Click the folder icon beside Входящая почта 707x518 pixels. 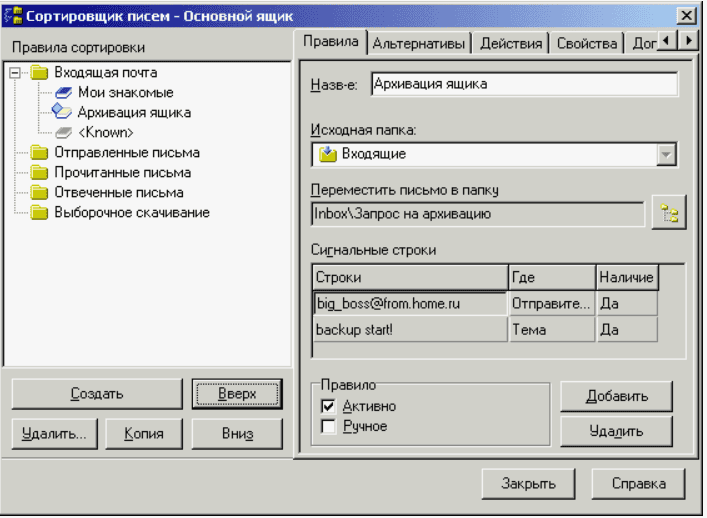[39, 73]
